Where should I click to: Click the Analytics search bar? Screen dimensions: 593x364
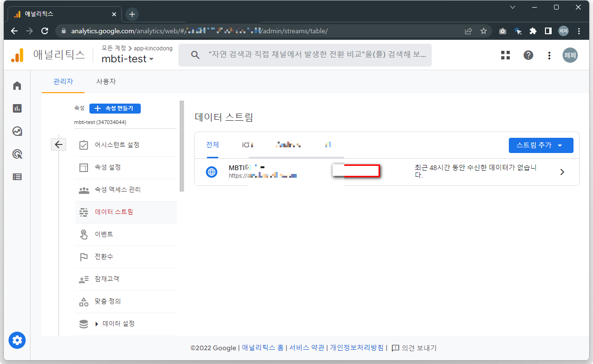[304, 55]
